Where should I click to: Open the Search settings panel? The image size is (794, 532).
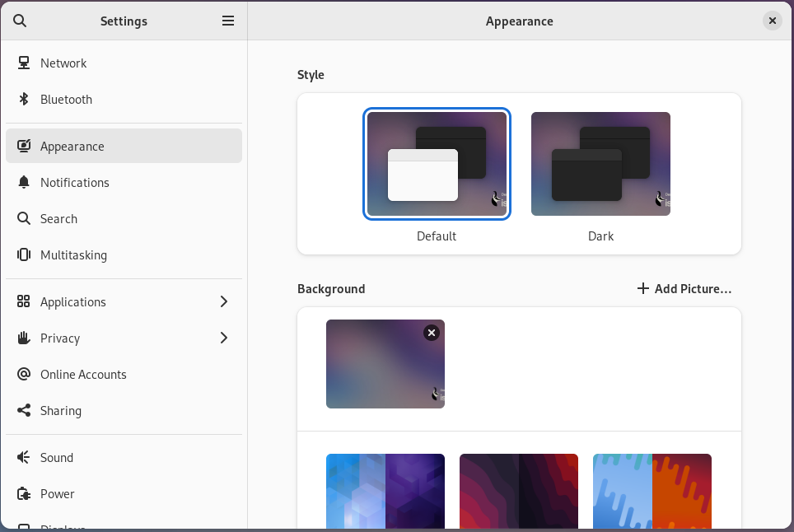pyautogui.click(x=58, y=219)
